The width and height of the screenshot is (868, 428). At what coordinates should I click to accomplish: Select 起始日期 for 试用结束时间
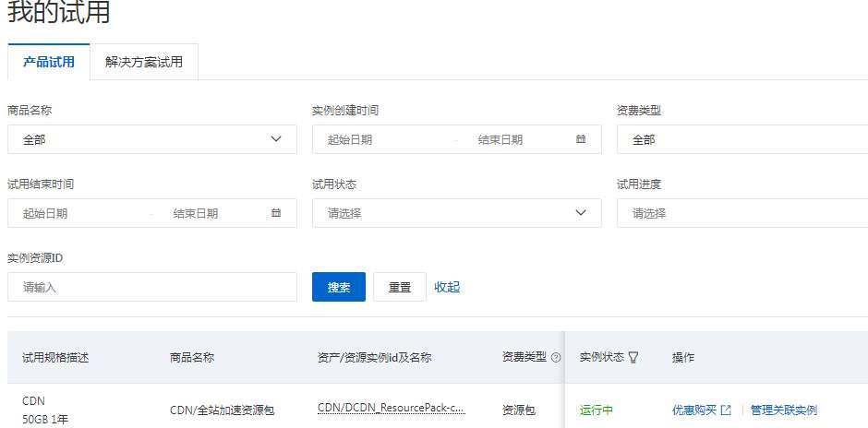[x=45, y=213]
